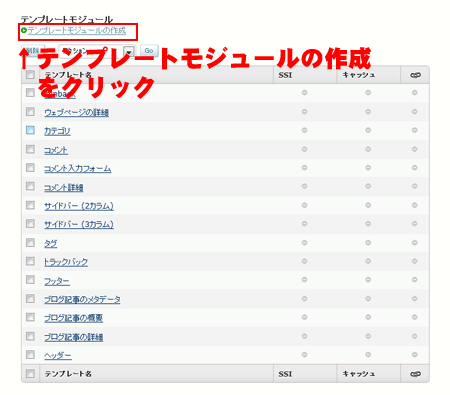Check the サイドバー (2カラム) checkbox

tap(30, 205)
